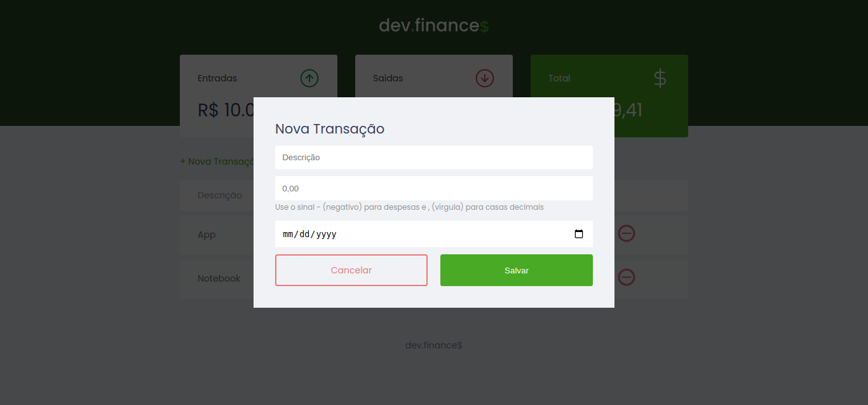Click the green up-arrow Entradas icon
The width and height of the screenshot is (868, 405).
(309, 78)
